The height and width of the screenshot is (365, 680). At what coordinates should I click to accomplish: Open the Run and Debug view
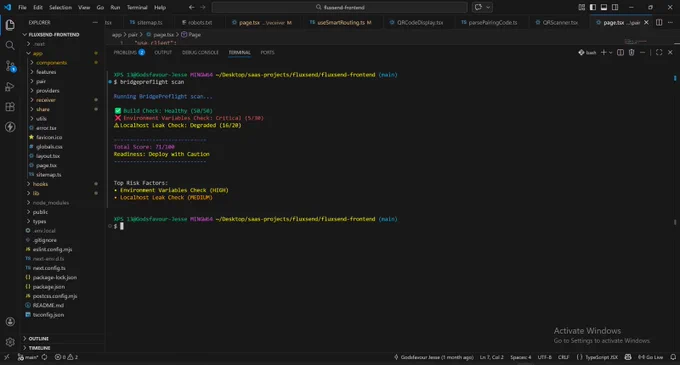pyautogui.click(x=10, y=87)
